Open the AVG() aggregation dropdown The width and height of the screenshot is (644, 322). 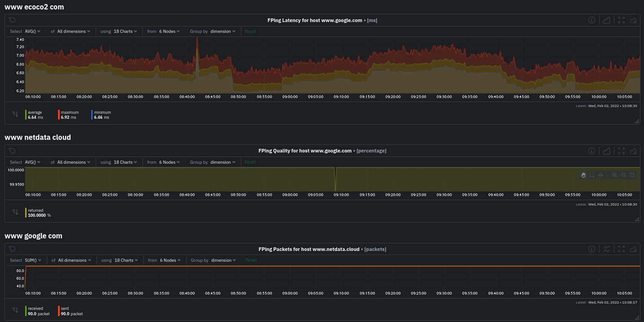pos(32,31)
